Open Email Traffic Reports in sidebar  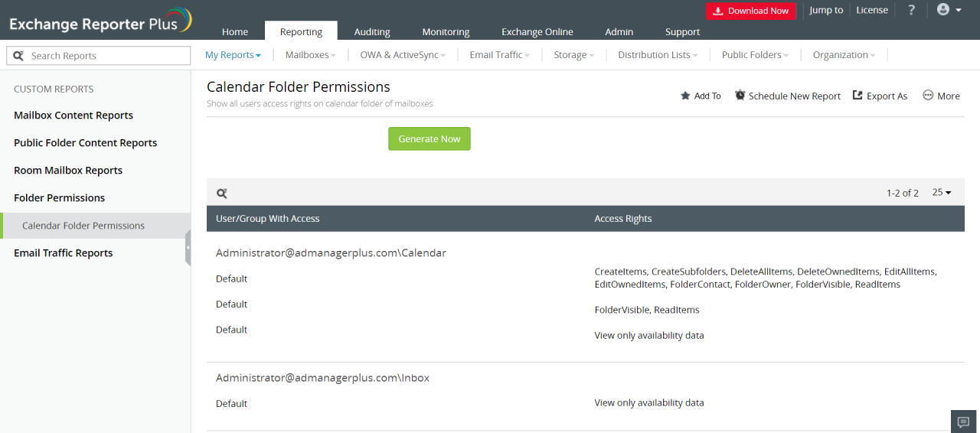(63, 253)
